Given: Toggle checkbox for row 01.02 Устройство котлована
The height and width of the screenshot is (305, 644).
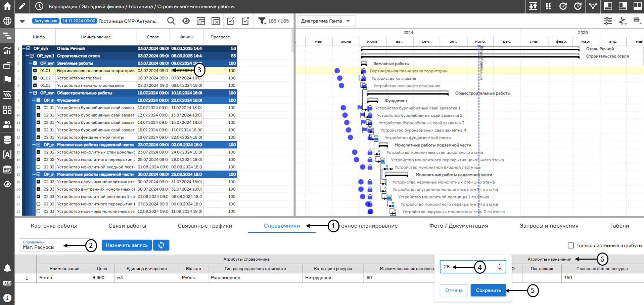Looking at the screenshot, I should (35, 78).
